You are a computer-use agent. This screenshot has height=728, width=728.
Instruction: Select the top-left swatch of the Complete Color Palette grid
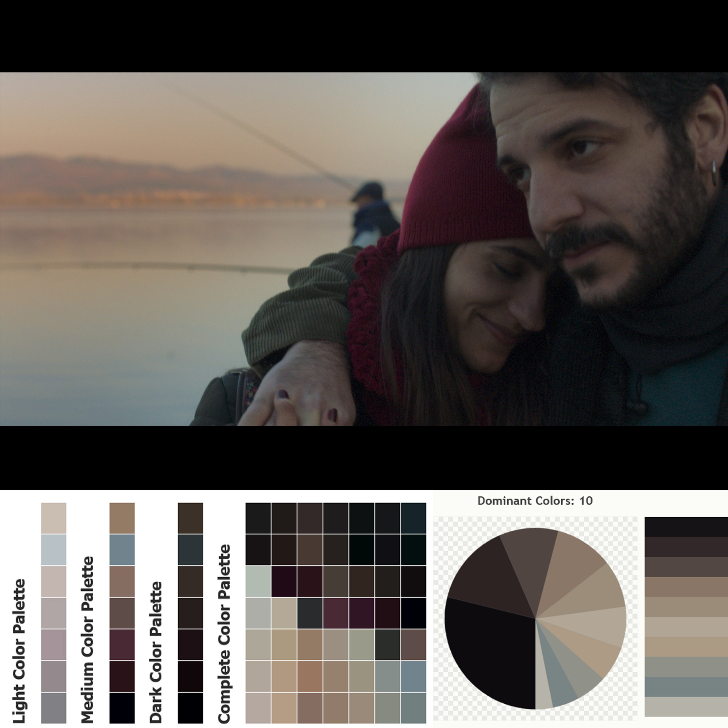(258, 518)
